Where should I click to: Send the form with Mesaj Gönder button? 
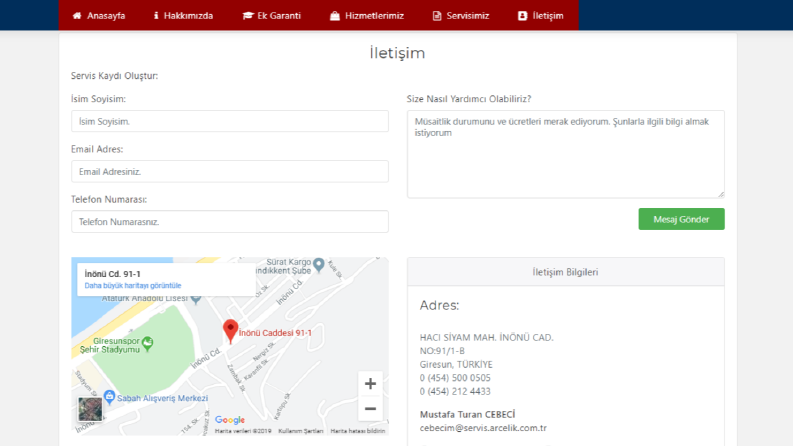point(681,219)
